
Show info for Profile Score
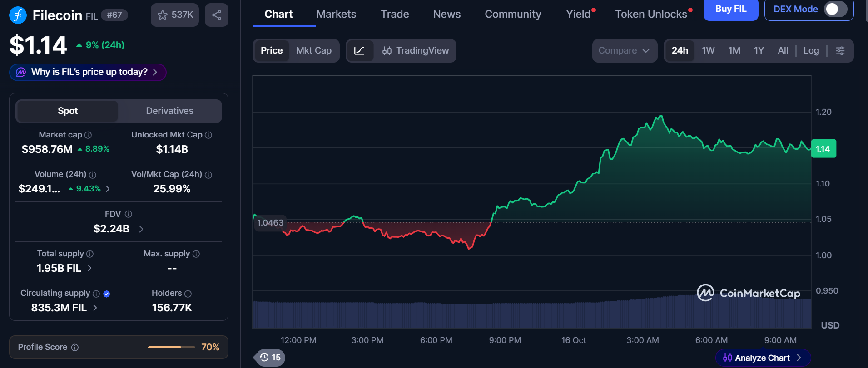(75, 348)
